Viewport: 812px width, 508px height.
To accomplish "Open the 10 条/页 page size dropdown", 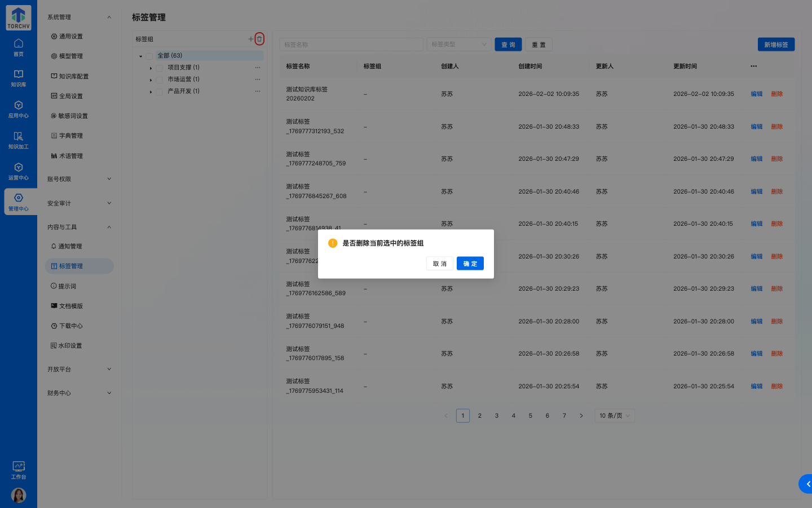I will click(614, 416).
